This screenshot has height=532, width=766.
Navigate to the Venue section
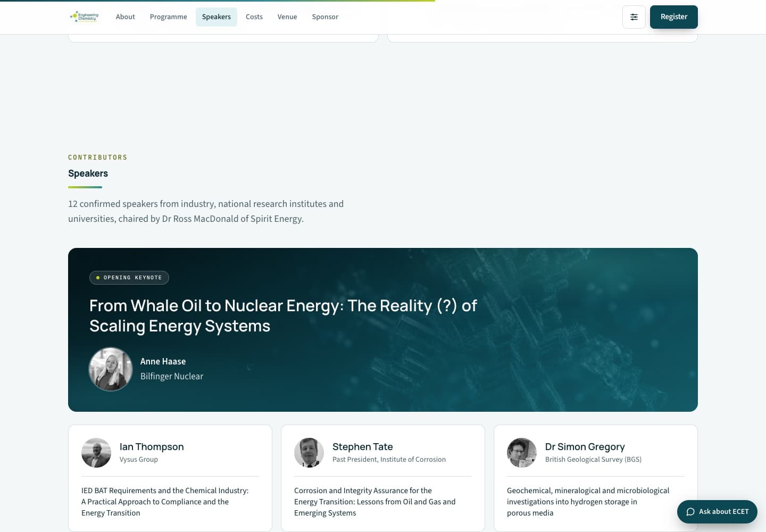287,17
